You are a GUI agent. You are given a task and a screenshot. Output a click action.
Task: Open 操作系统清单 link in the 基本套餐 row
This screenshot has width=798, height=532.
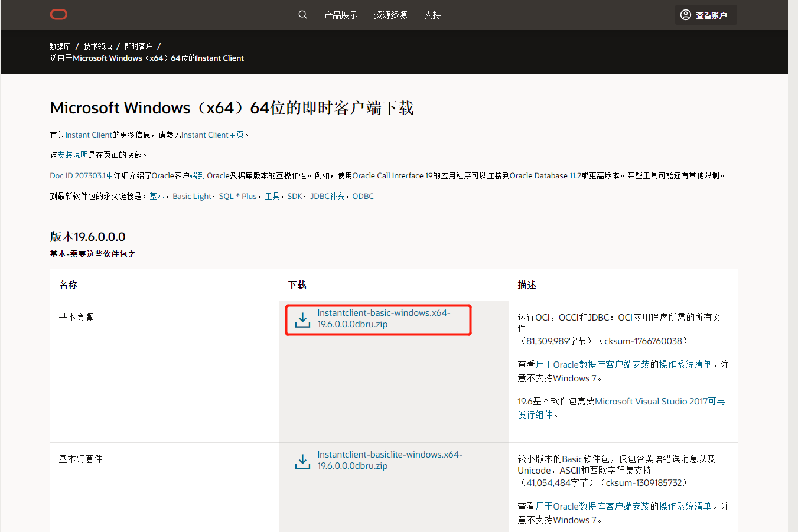[x=685, y=365]
